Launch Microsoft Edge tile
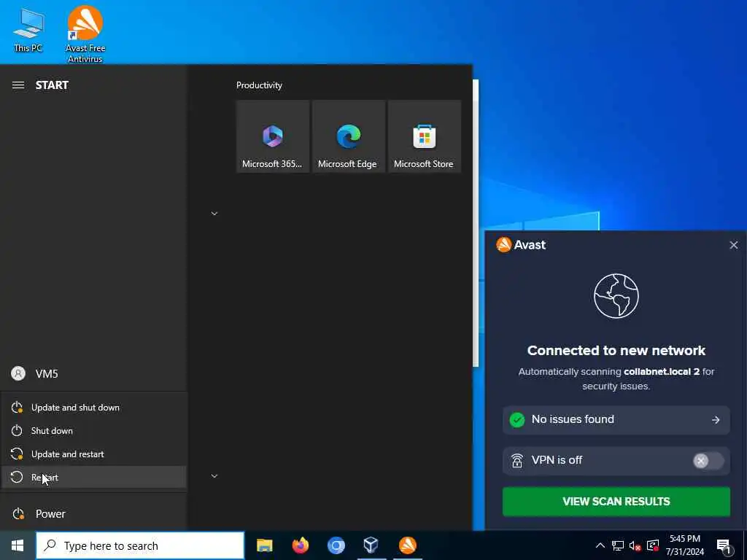 348,136
